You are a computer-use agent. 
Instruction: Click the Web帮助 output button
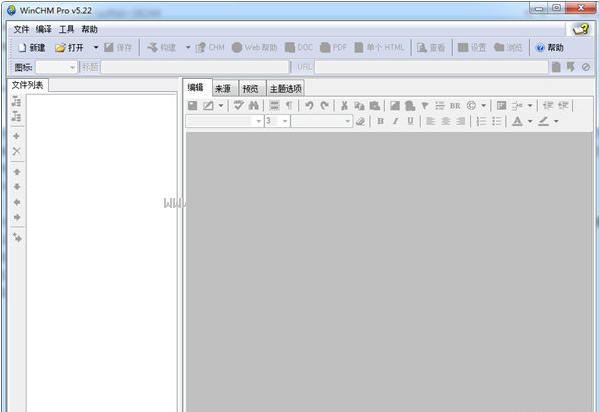255,47
